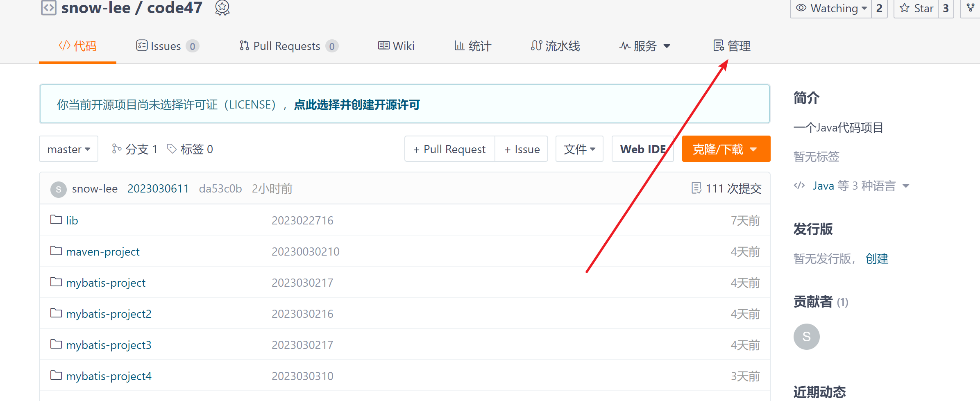Open the 流水线 tab
The image size is (980, 401).
[555, 46]
